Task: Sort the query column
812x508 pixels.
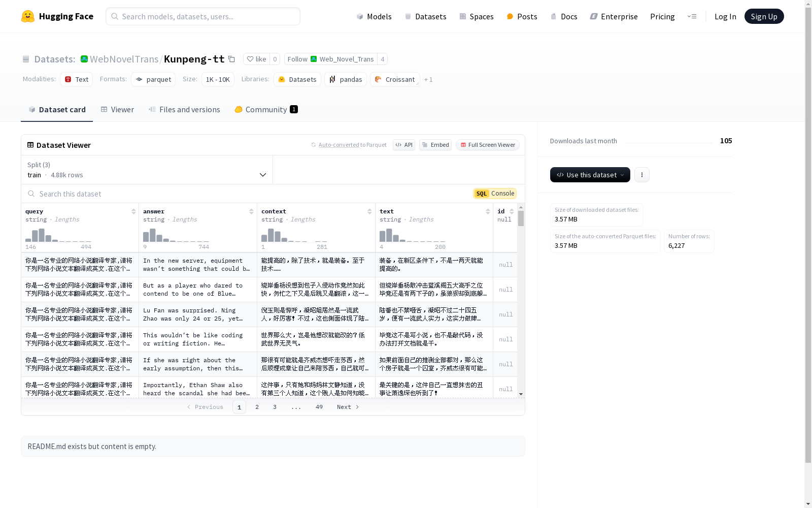Action: point(133,211)
